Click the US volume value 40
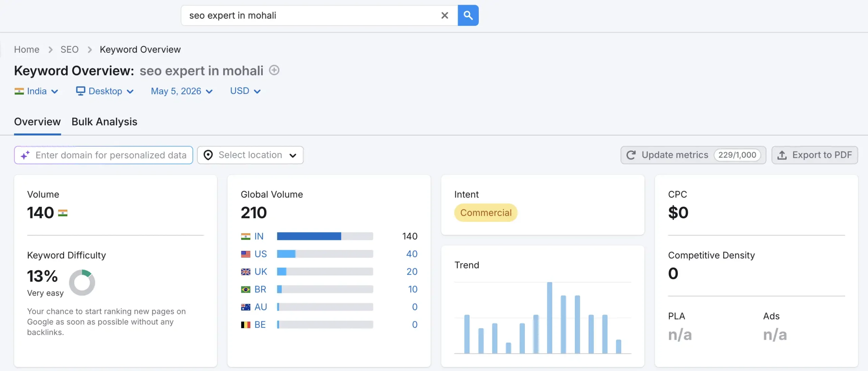 point(412,254)
